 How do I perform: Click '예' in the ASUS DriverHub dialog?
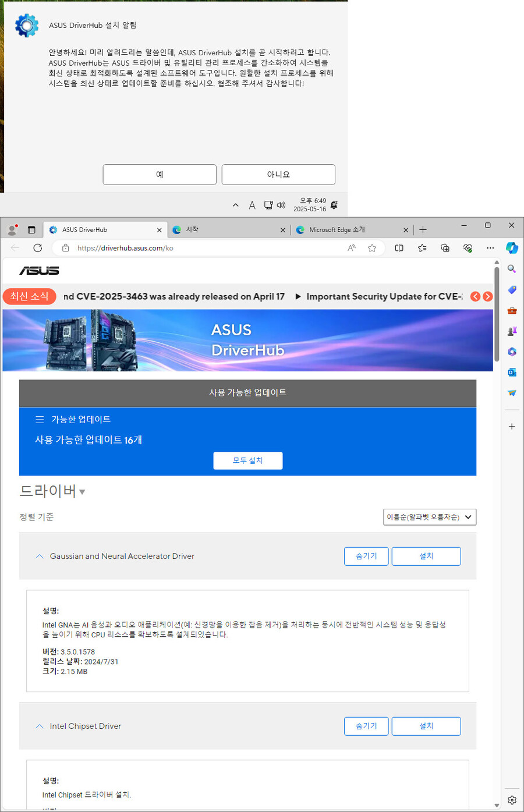point(160,175)
